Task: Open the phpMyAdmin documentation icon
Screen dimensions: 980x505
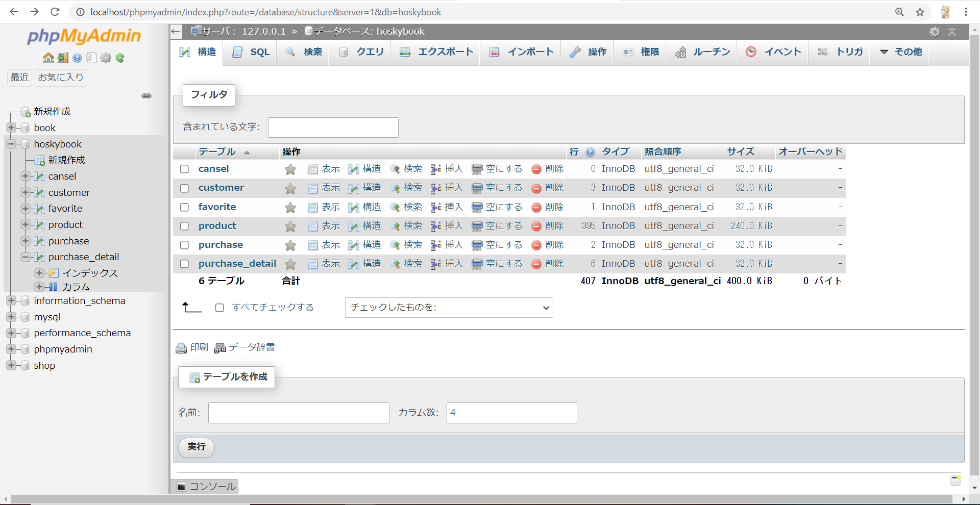Action: click(77, 58)
